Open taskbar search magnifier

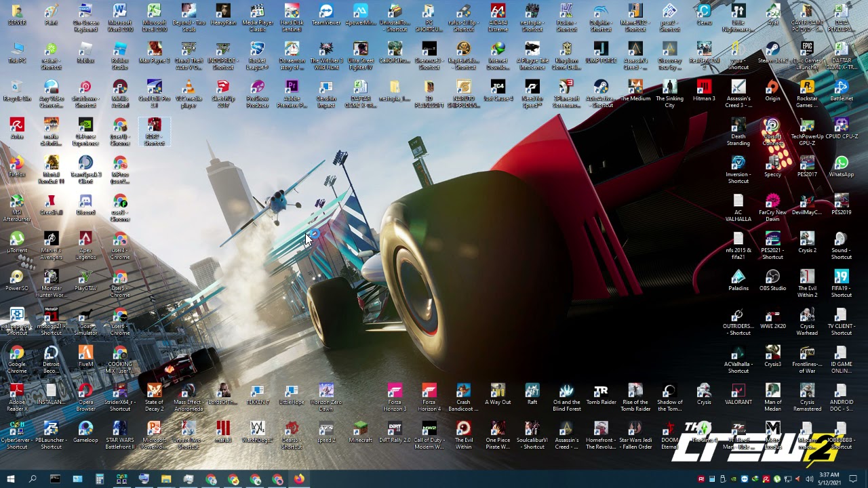[33, 479]
